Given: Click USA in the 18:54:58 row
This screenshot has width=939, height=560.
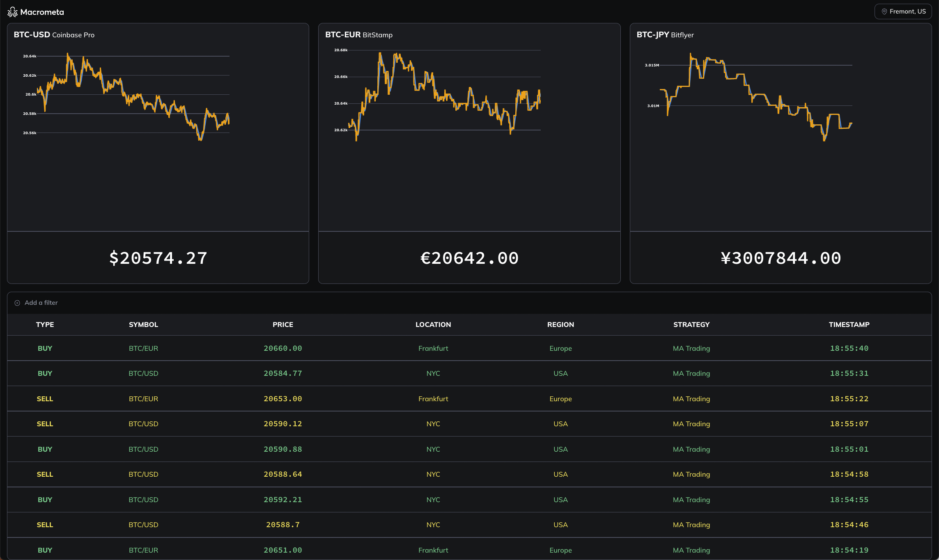Looking at the screenshot, I should click(560, 474).
